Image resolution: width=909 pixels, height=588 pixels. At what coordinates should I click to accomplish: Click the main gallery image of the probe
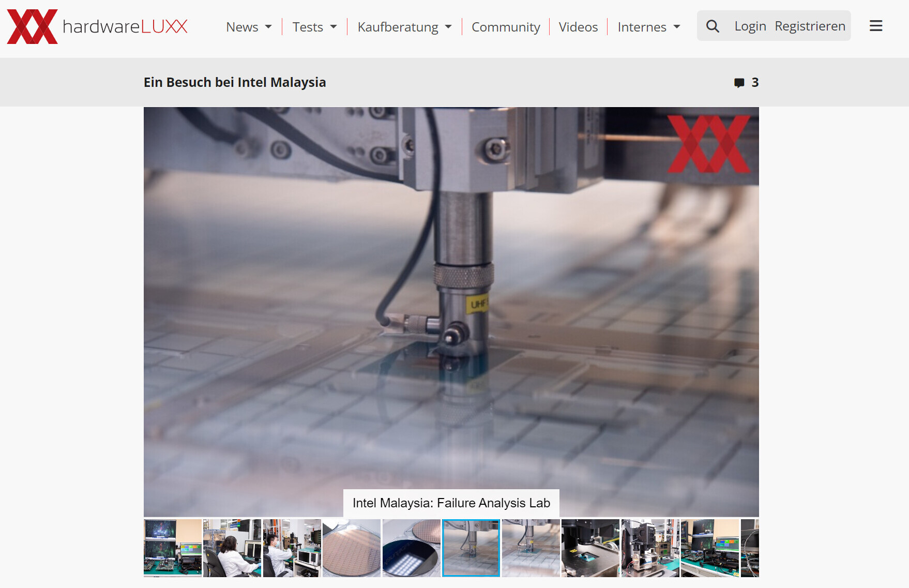point(451,312)
